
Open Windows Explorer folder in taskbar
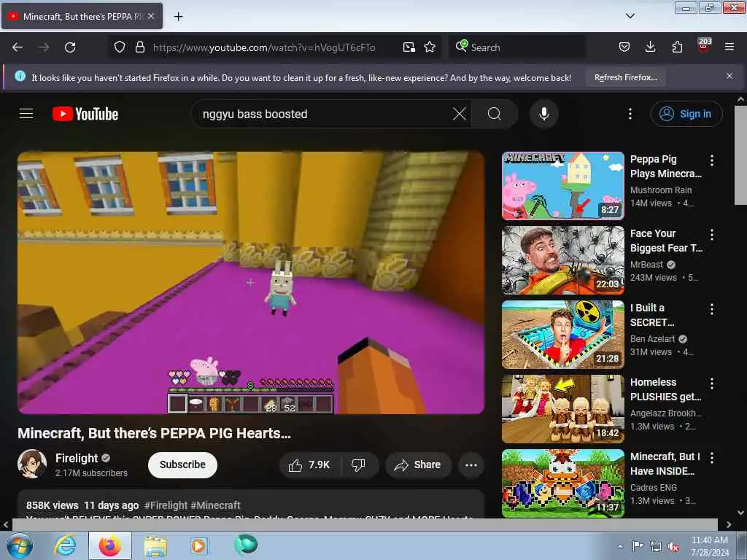155,545
